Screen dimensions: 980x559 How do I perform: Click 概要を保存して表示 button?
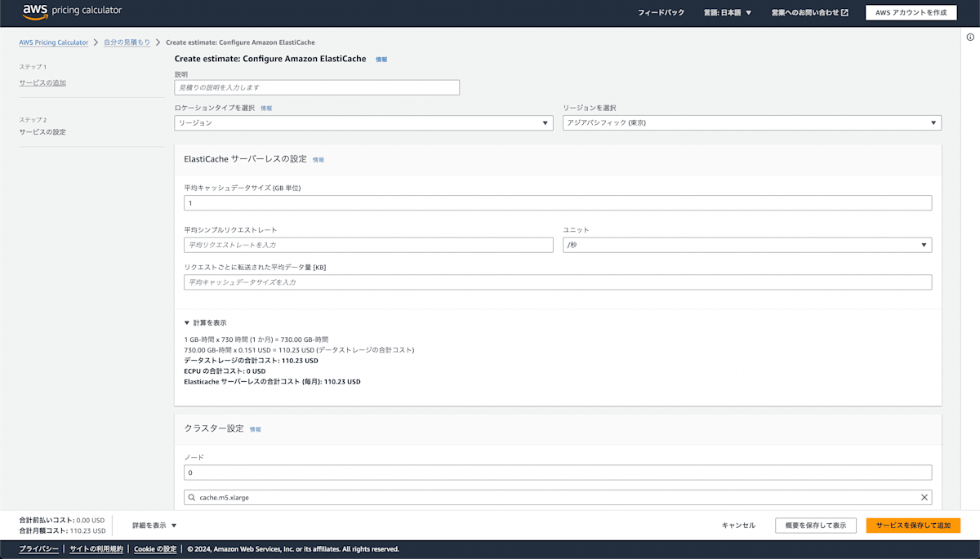[x=815, y=526]
